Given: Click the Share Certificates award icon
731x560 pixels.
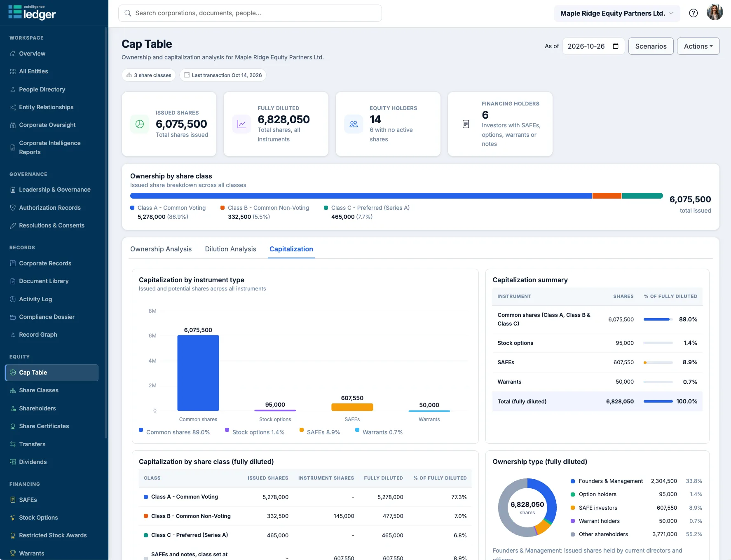Looking at the screenshot, I should click(13, 426).
